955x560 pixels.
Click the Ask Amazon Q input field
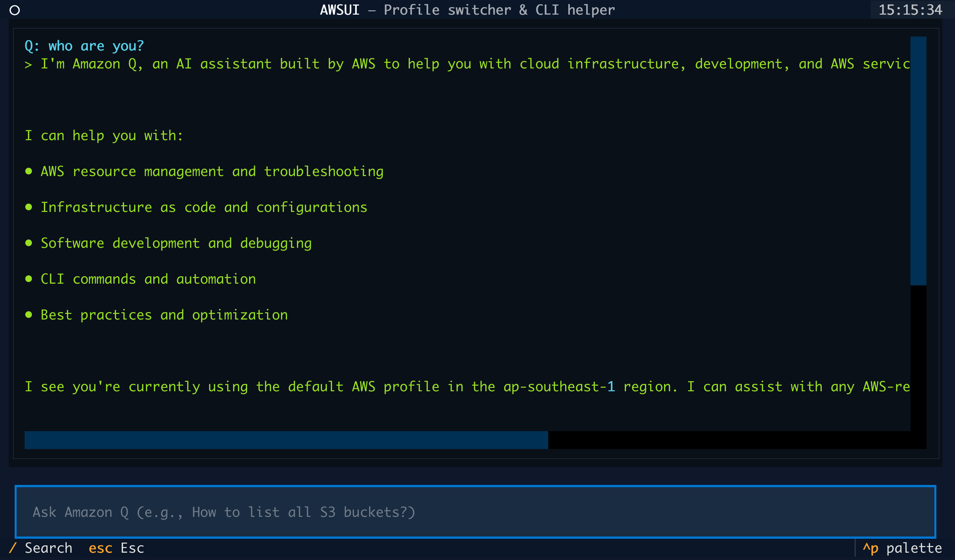pyautogui.click(x=475, y=512)
